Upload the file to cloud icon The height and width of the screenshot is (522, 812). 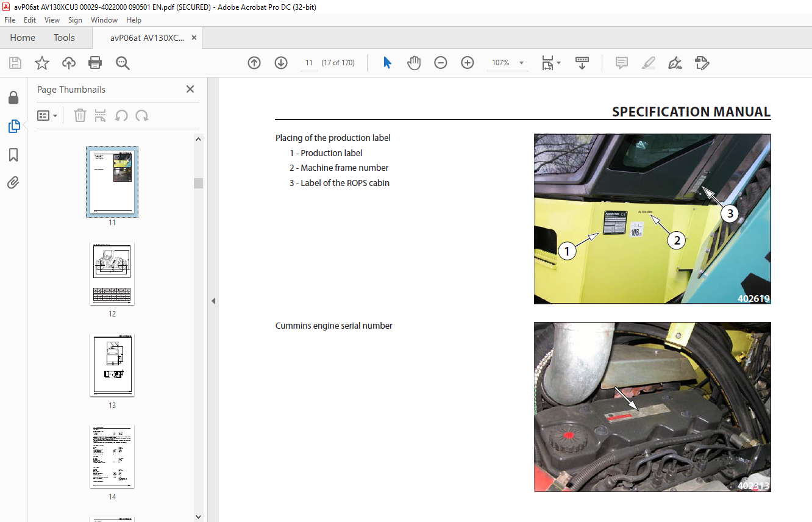click(69, 63)
